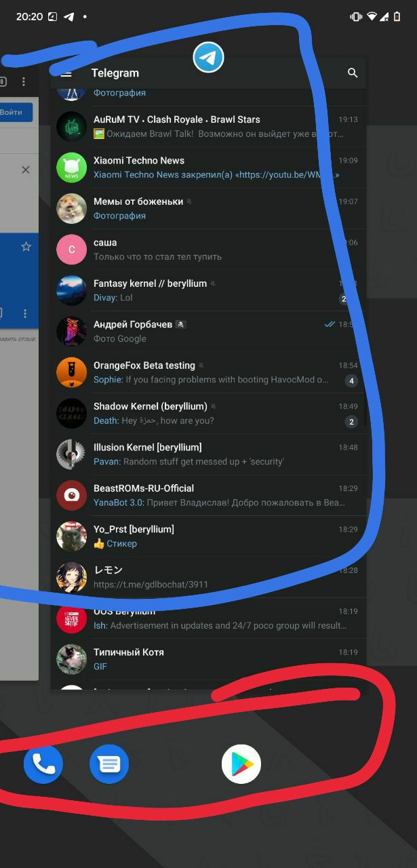Open the 'Shadow Kernel (beryllium)' chat name
417x868 pixels.
[x=151, y=406]
